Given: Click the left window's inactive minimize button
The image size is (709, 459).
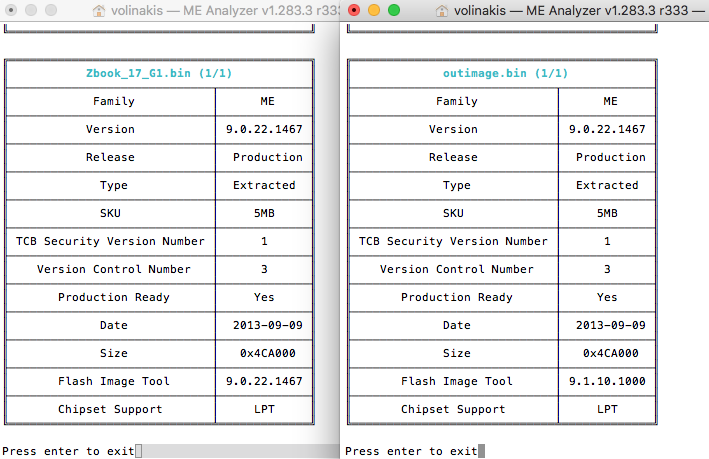Looking at the screenshot, I should click(x=31, y=10).
